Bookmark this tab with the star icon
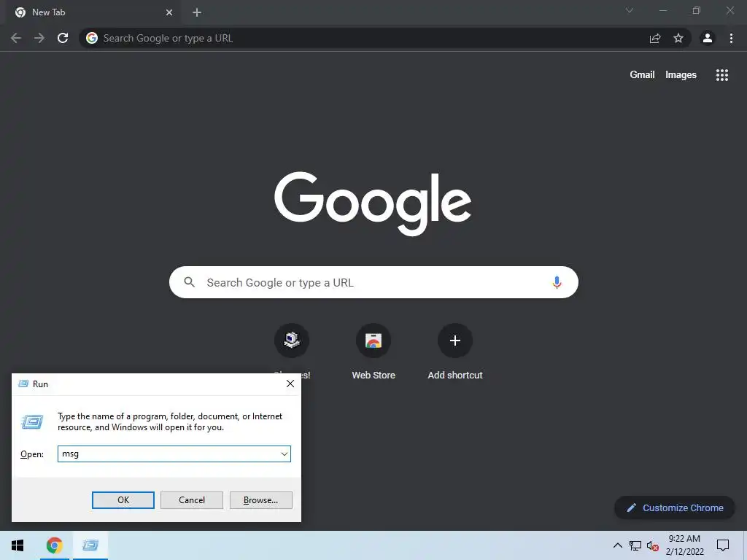The height and width of the screenshot is (560, 747). (x=678, y=38)
